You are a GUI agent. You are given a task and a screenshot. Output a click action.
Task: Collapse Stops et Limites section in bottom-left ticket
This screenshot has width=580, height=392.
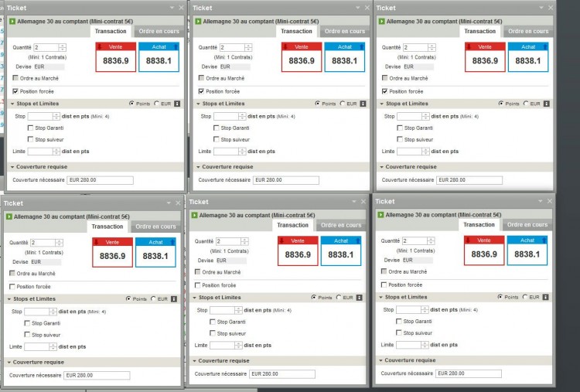pyautogui.click(x=9, y=298)
